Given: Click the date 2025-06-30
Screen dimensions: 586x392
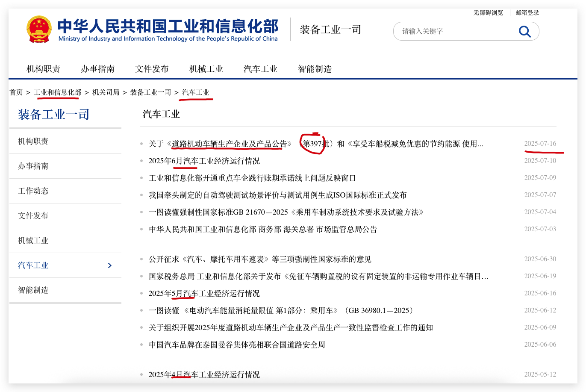Looking at the screenshot, I should [540, 259].
